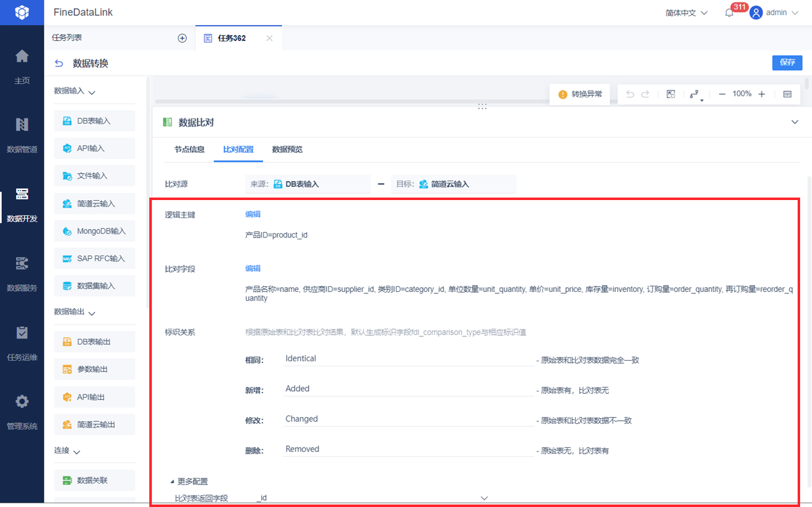812x507 pixels.
Task: Open the 数据管道 section in sidebar
Action: tap(22, 134)
